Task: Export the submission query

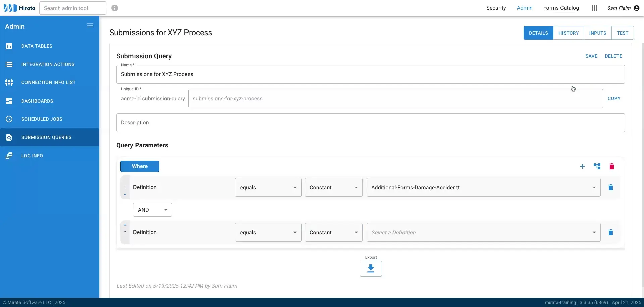Action: click(370, 268)
